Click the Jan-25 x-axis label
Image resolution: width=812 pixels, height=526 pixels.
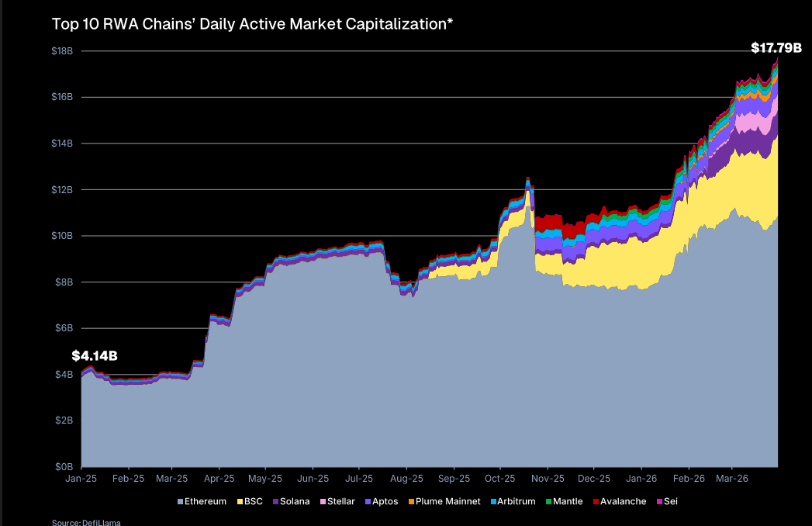81,479
